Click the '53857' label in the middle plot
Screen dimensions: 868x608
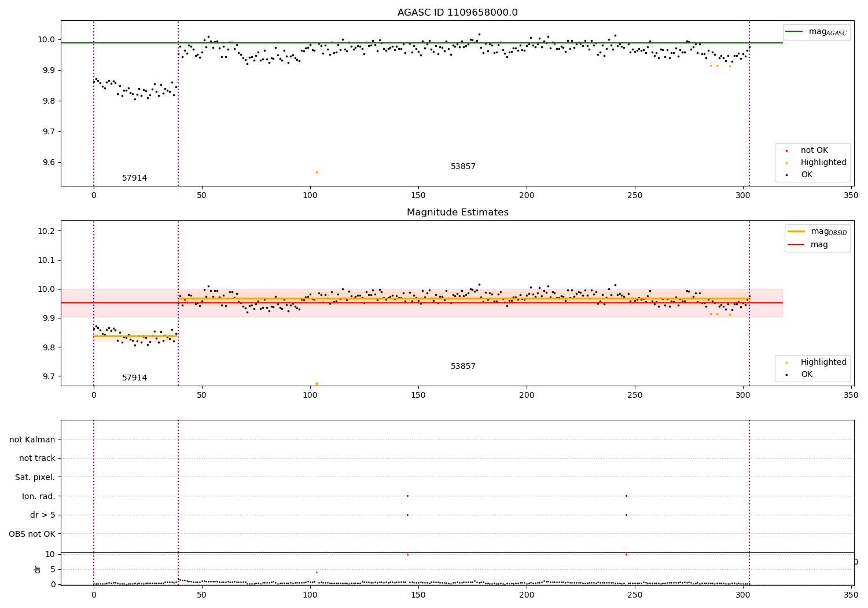click(x=463, y=367)
